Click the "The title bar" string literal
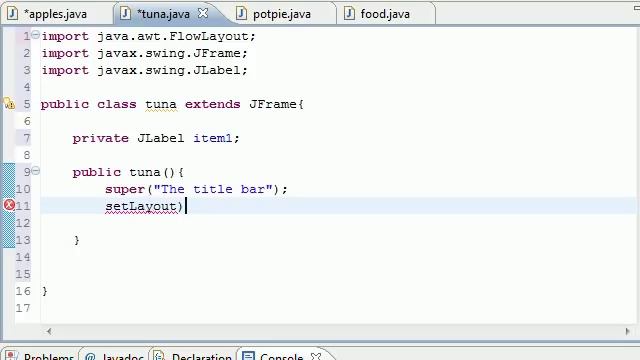The height and width of the screenshot is (360, 640). (x=213, y=189)
